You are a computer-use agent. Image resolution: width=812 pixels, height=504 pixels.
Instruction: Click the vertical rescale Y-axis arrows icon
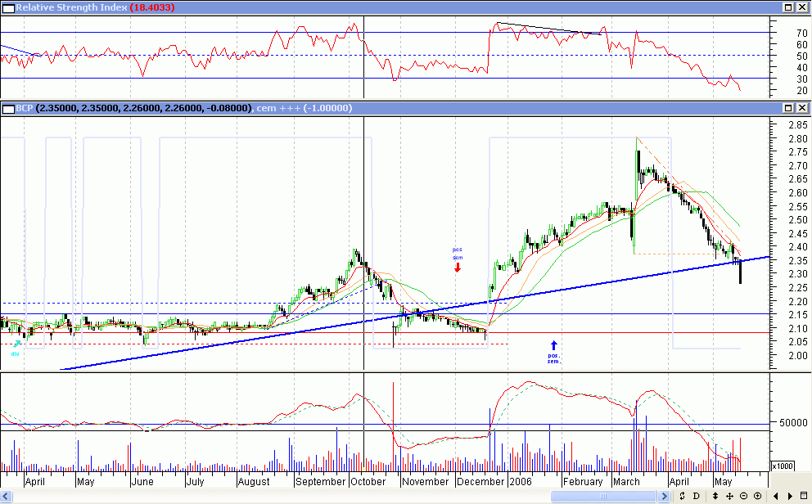click(x=715, y=497)
